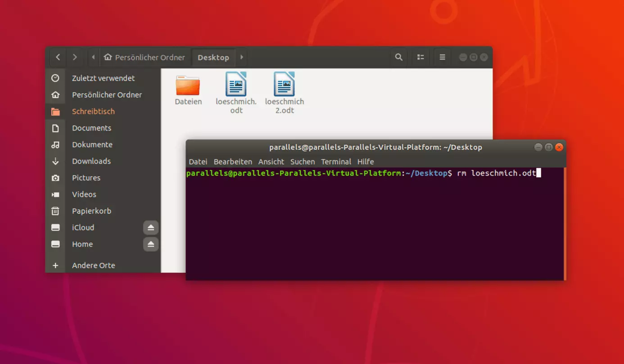Open the terminal Ansicht menu
The height and width of the screenshot is (364, 624).
pyautogui.click(x=271, y=162)
